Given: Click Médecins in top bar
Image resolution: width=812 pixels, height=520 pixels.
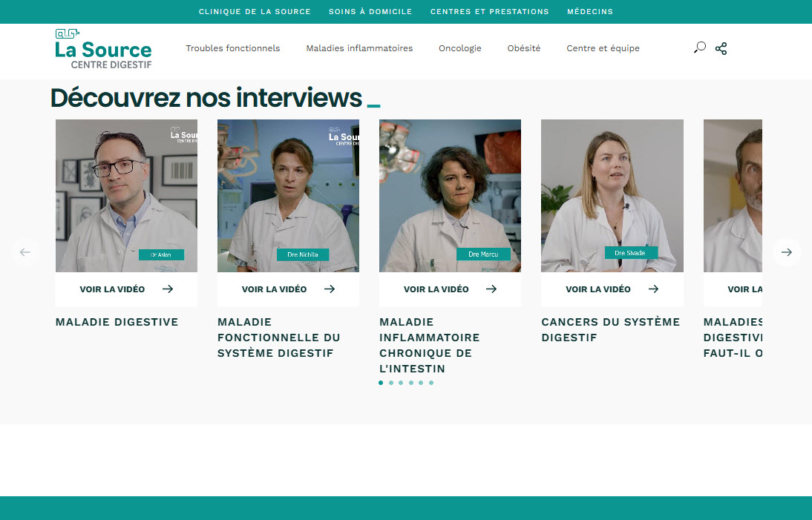Looking at the screenshot, I should pos(590,11).
